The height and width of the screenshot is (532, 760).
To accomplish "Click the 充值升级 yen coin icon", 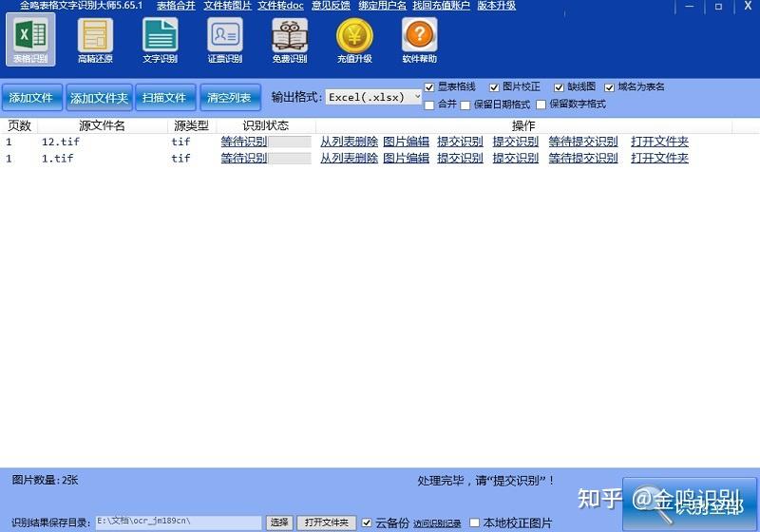I will [x=354, y=41].
